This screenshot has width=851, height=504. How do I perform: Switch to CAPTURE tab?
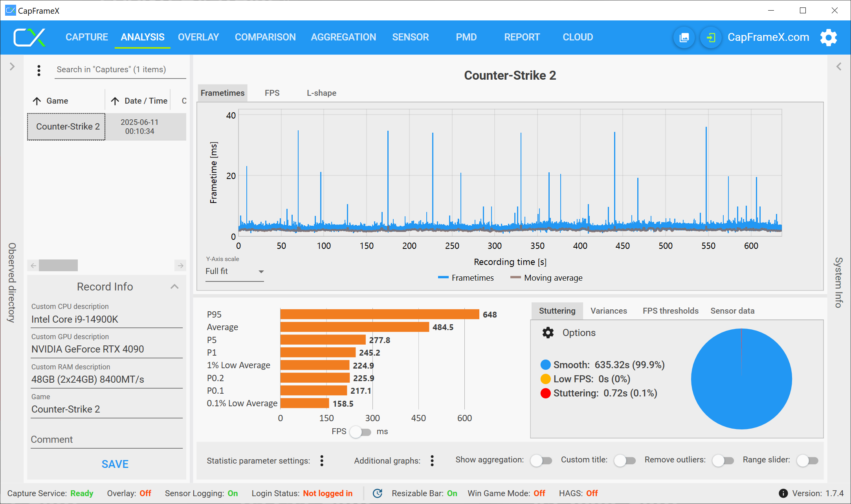[87, 37]
